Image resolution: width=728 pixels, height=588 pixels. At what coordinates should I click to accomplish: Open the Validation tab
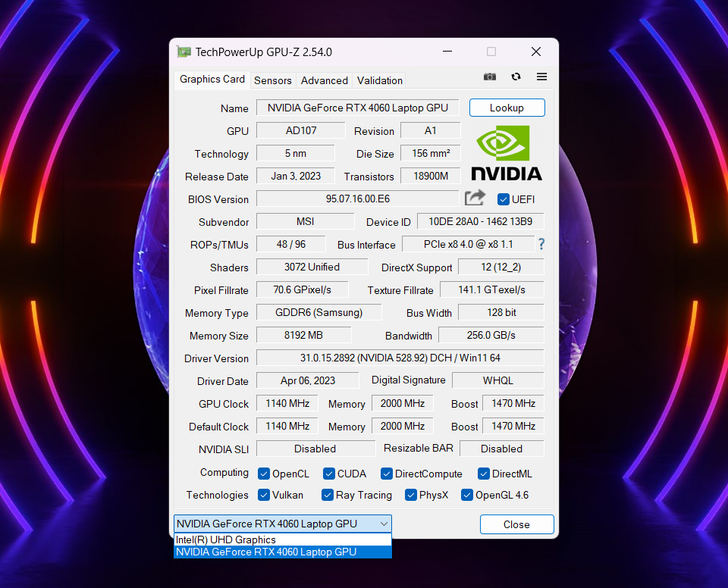coord(380,81)
